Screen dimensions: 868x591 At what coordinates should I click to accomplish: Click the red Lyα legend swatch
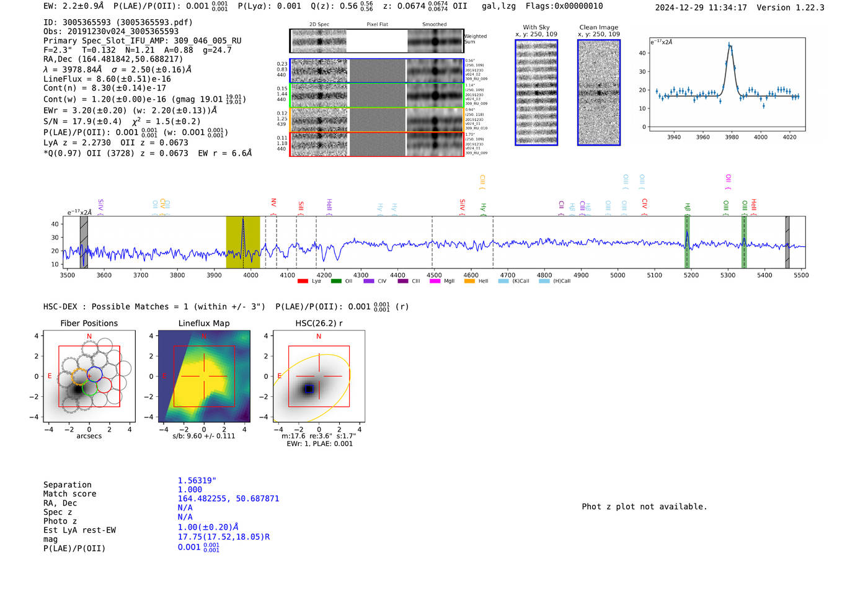(303, 282)
